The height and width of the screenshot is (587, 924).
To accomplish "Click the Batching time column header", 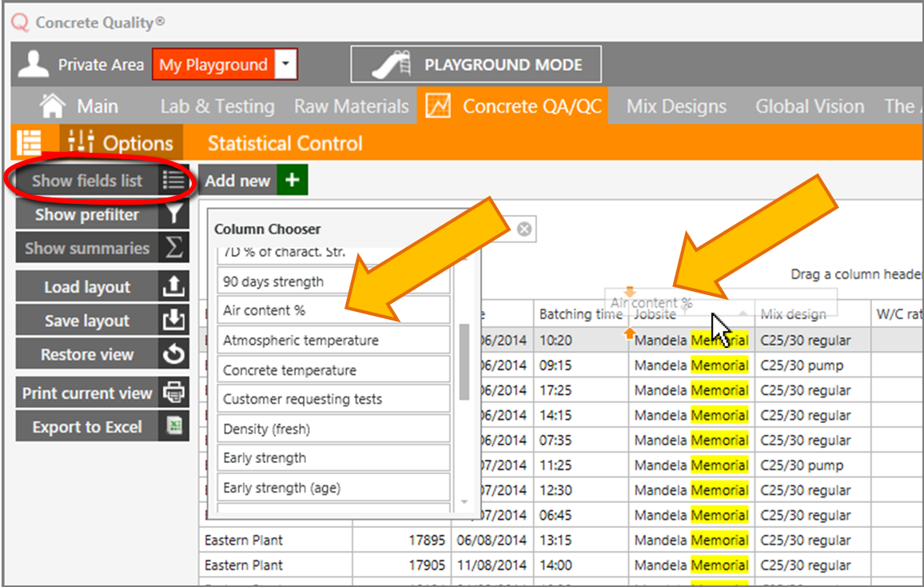I will (x=581, y=314).
